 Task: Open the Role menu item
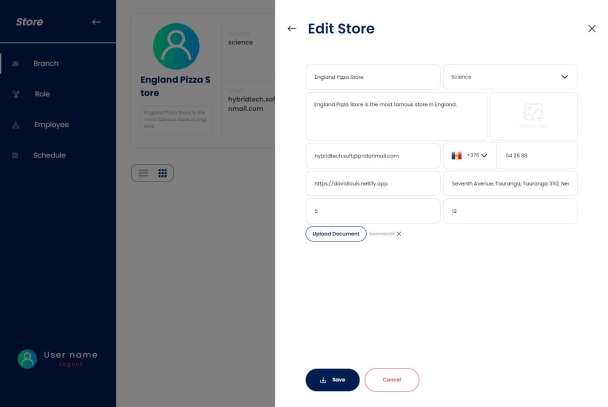click(x=42, y=94)
